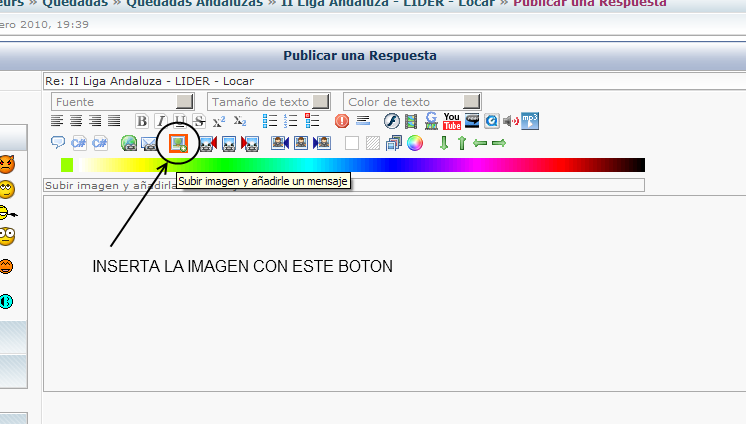Insert horizontal line icon
Screen dimensions: 746x424
click(363, 120)
